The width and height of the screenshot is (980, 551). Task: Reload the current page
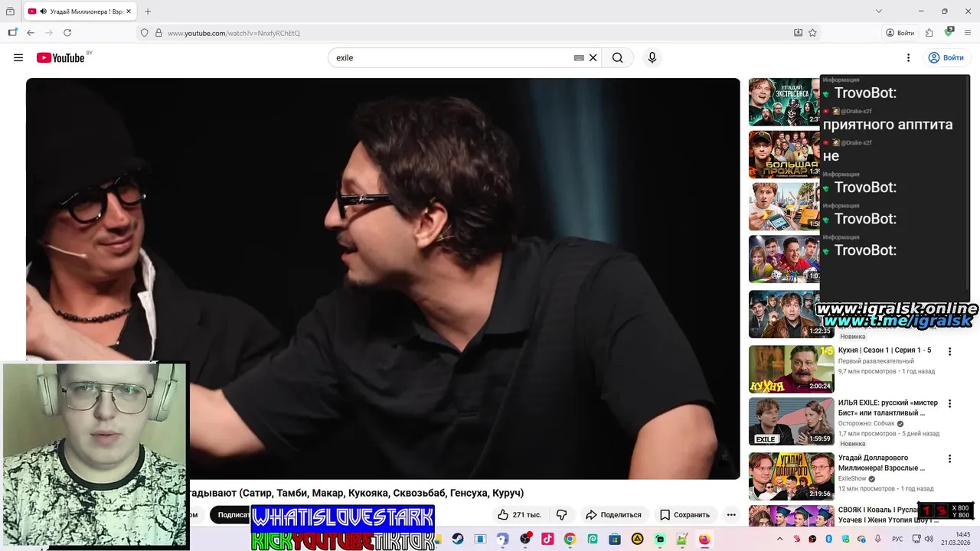[67, 33]
